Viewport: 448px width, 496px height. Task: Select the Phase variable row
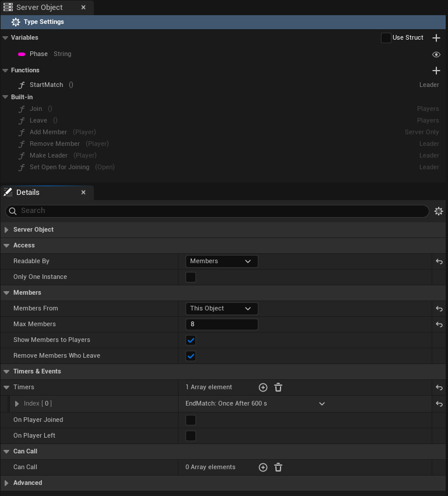(223, 54)
